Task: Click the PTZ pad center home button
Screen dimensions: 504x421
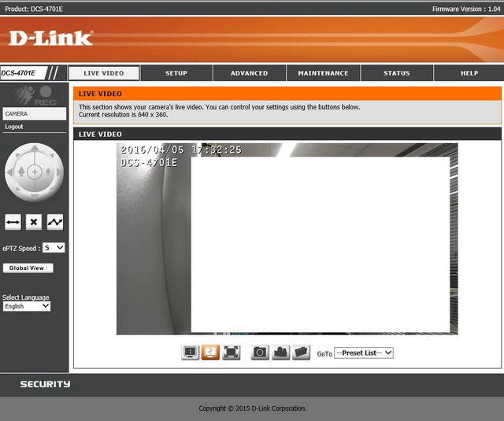Action: coord(35,172)
